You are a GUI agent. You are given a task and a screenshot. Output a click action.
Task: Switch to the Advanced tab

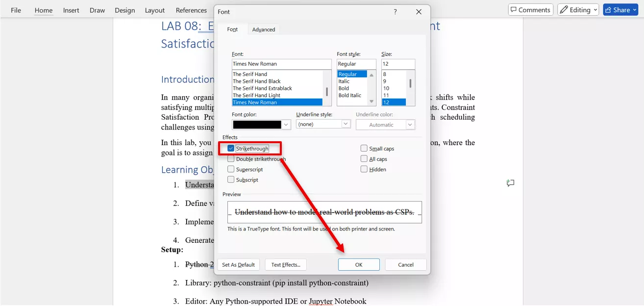click(264, 29)
